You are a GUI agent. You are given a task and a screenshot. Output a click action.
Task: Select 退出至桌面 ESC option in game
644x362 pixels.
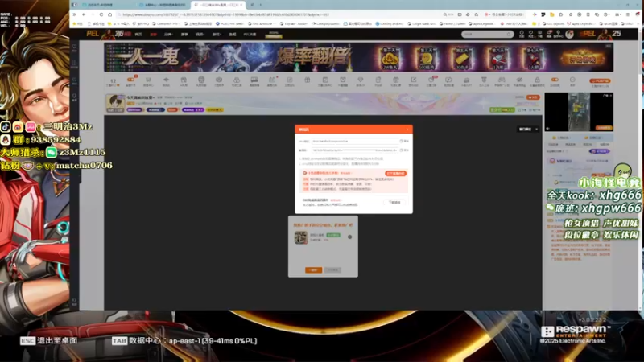click(48, 340)
